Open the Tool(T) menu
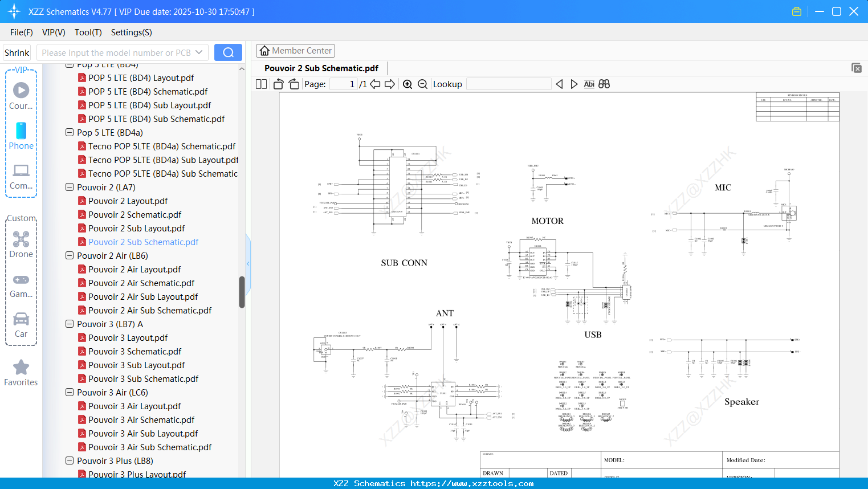868x489 pixels. pyautogui.click(x=88, y=32)
